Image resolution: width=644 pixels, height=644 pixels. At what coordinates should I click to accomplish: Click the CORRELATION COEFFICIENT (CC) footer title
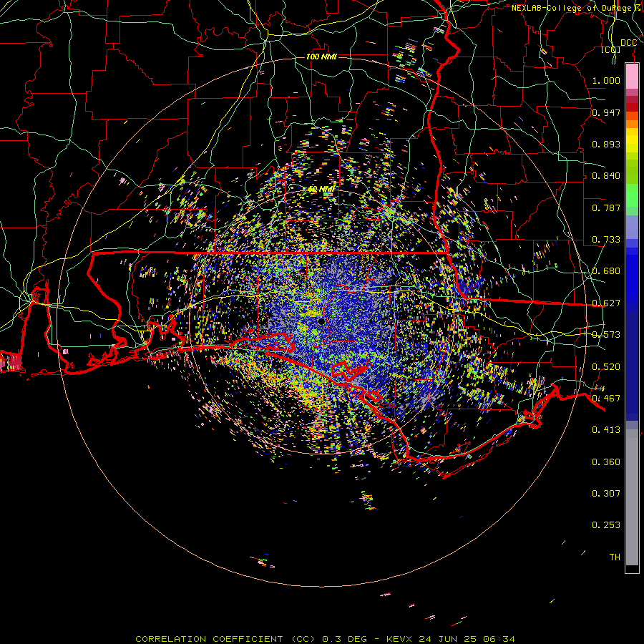point(225,639)
